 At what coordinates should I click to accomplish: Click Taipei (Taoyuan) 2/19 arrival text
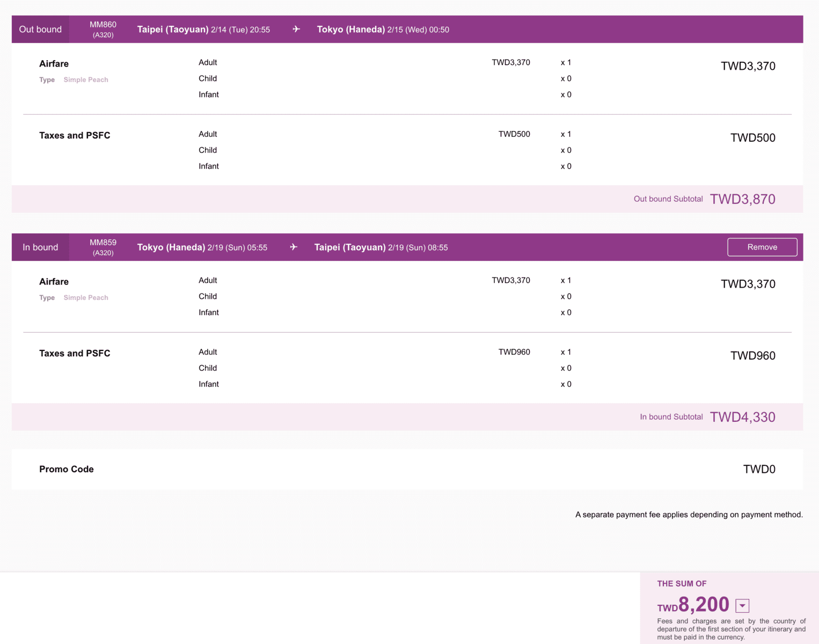click(x=381, y=247)
